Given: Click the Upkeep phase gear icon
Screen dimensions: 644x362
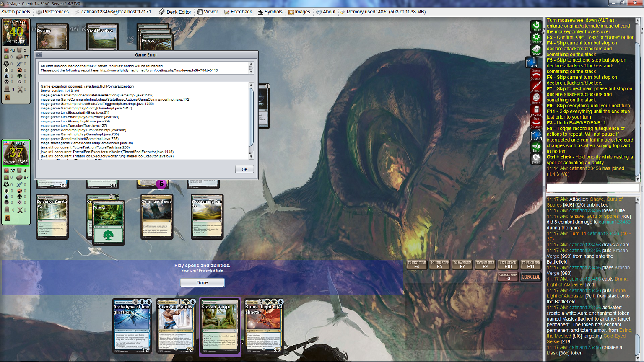Looking at the screenshot, I should click(x=536, y=38).
